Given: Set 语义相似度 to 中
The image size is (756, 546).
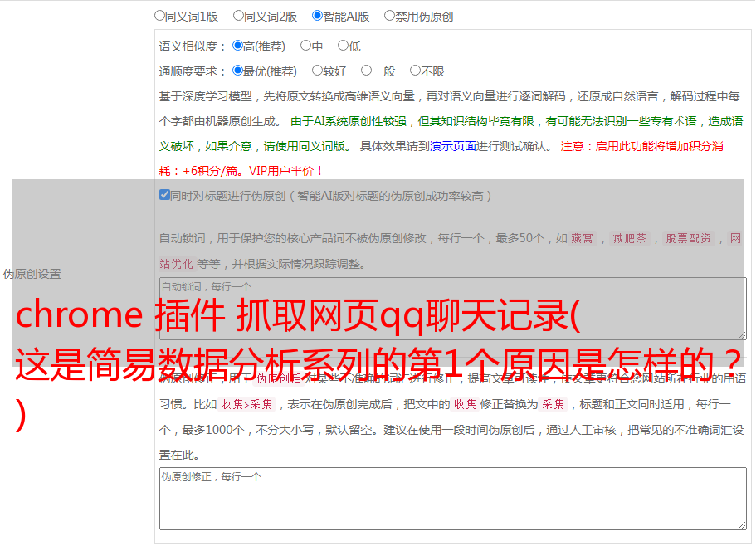Looking at the screenshot, I should tap(305, 46).
